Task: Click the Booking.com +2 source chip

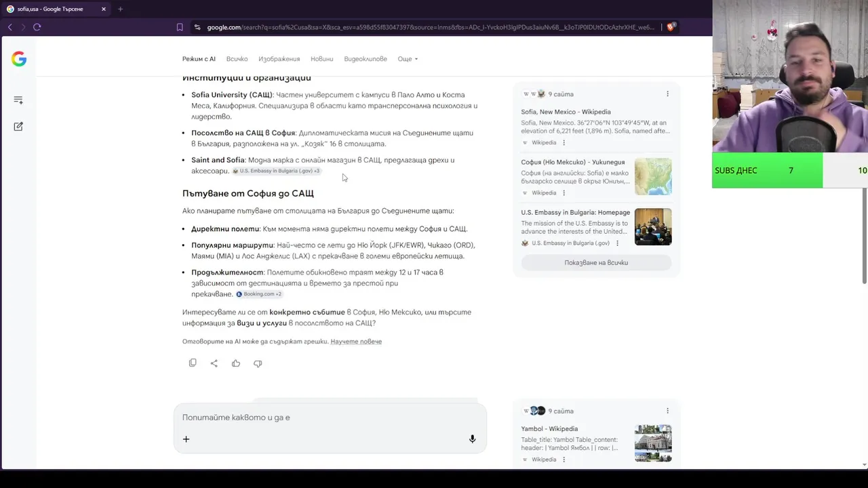Action: pos(259,294)
